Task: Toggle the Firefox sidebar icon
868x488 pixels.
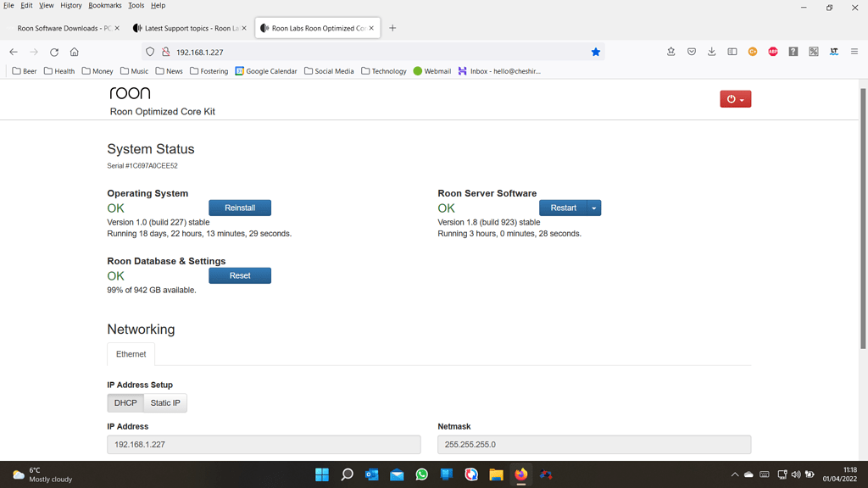Action: coord(732,51)
